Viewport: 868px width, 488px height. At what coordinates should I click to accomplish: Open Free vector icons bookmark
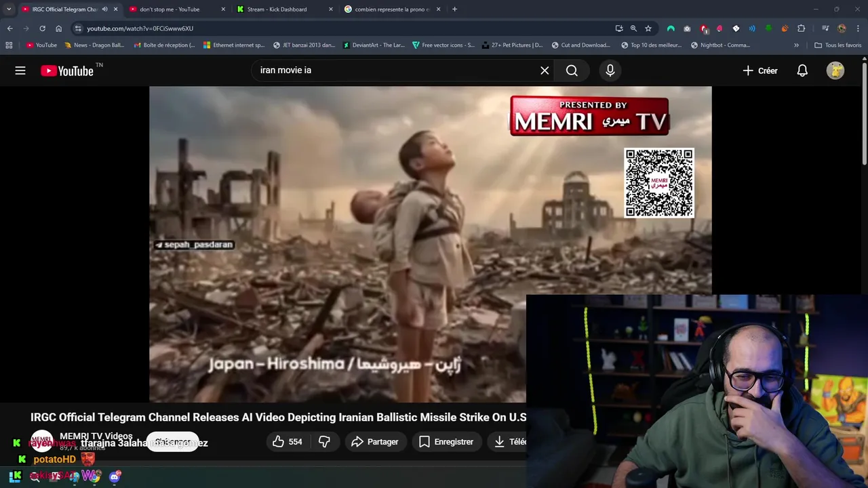pyautogui.click(x=443, y=45)
